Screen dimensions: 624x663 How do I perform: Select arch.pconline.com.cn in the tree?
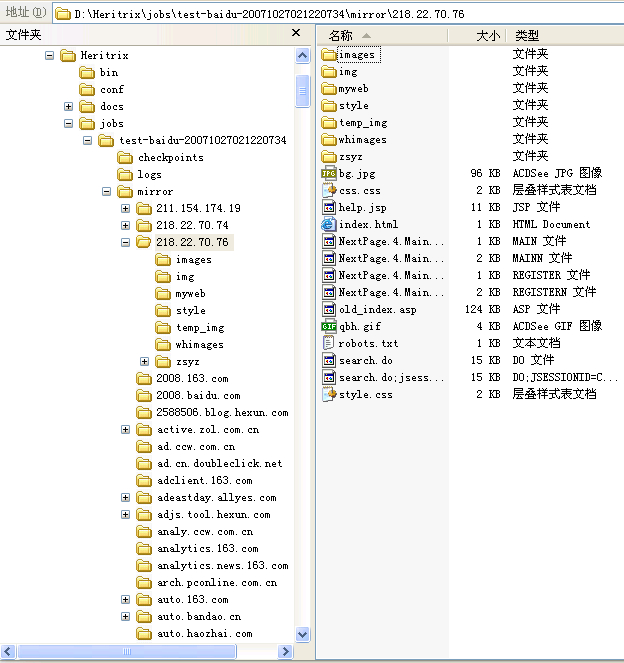tap(216, 583)
